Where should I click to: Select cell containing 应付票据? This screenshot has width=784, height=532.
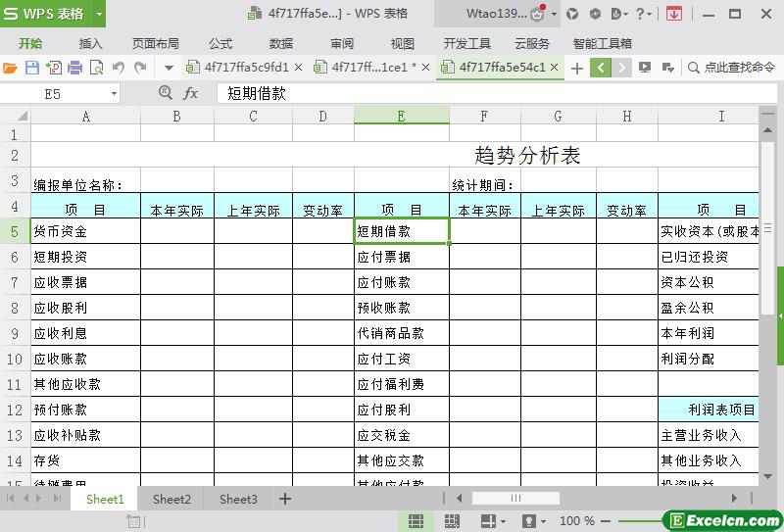point(402,257)
